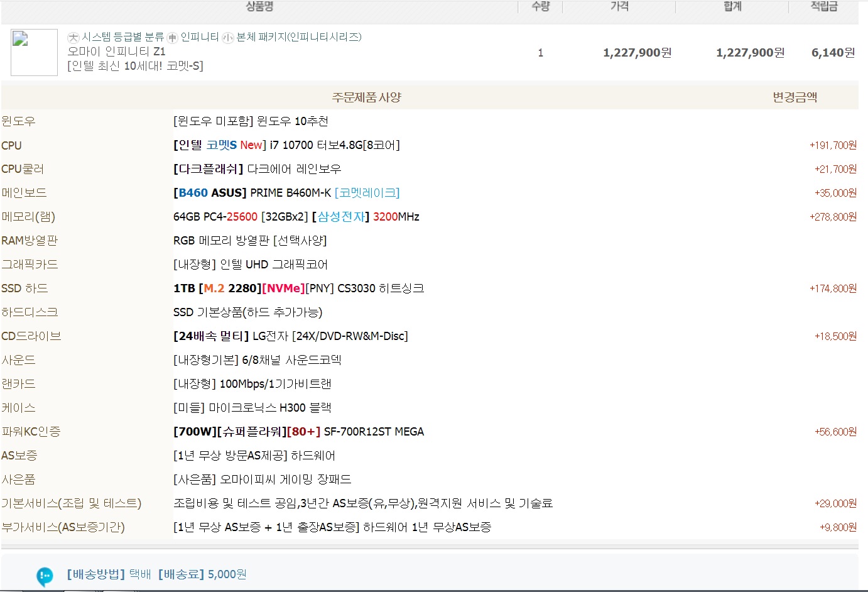Click total 1,227,900원 in 합계 column
The width and height of the screenshot is (868, 592).
tap(750, 53)
